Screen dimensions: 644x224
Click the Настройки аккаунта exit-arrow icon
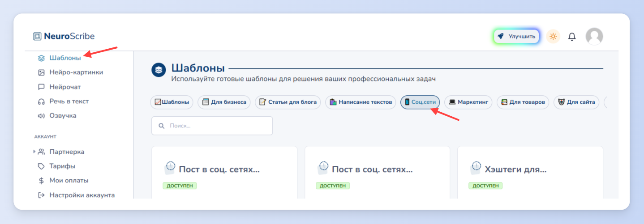[41, 195]
